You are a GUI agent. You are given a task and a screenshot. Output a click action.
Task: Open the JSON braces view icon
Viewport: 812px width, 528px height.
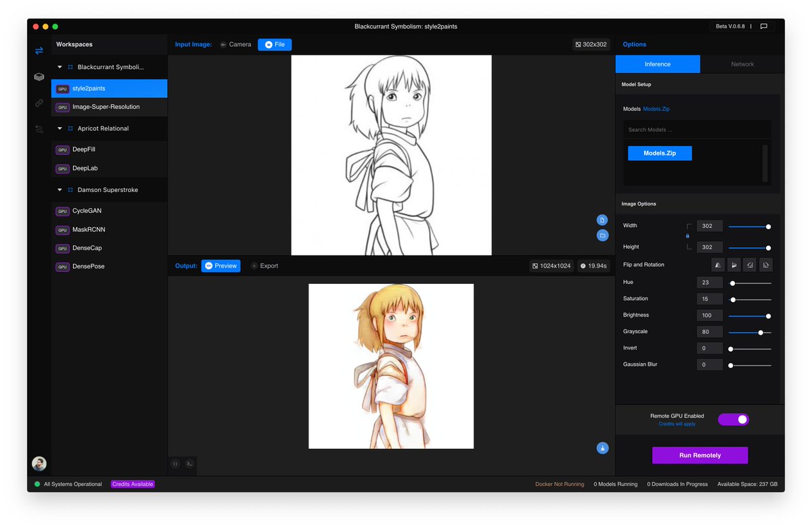pyautogui.click(x=175, y=464)
